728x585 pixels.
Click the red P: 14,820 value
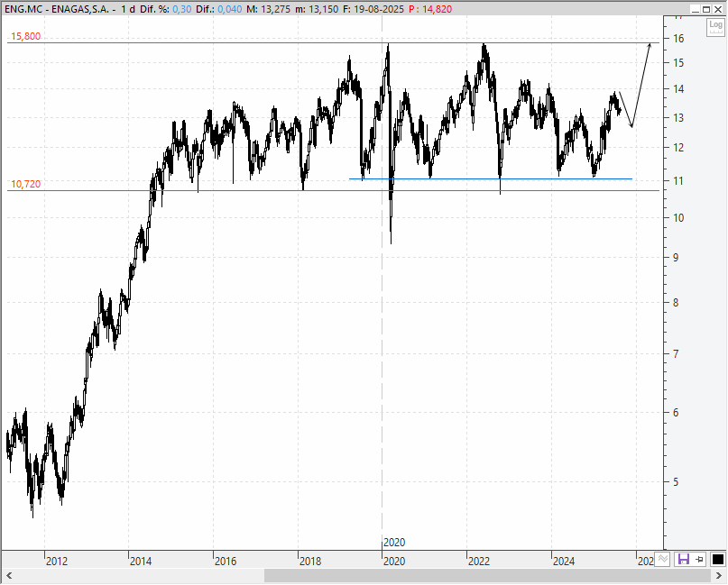[x=430, y=9]
